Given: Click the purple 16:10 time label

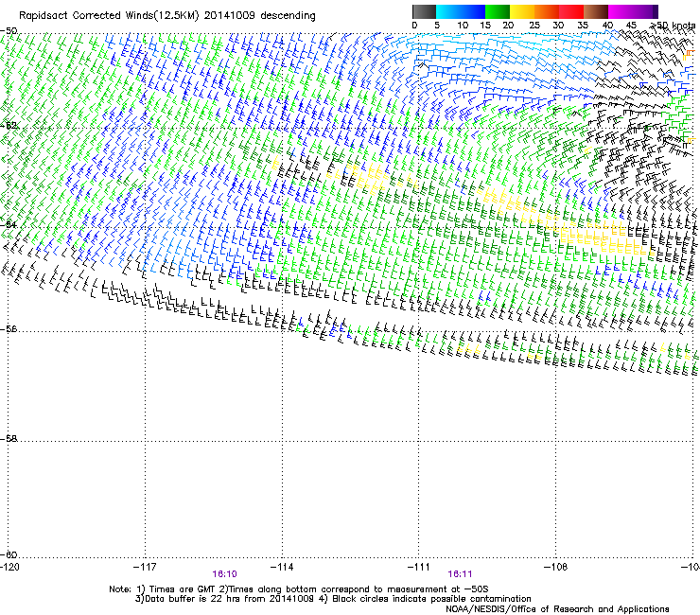Looking at the screenshot, I should pos(224,574).
